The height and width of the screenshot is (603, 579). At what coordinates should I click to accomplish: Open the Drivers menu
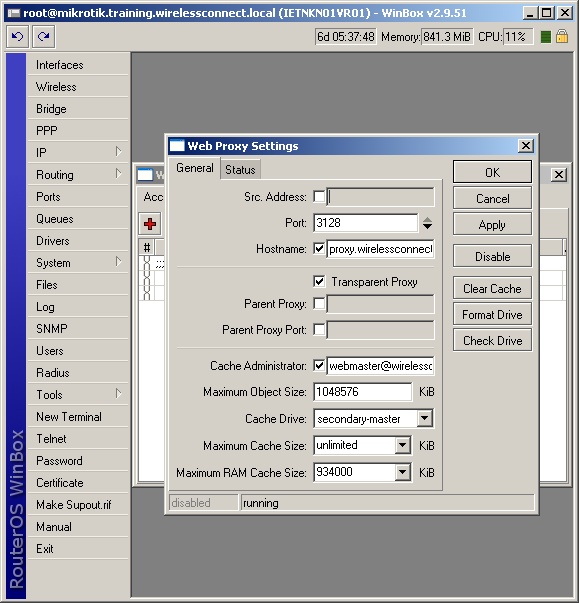78,241
